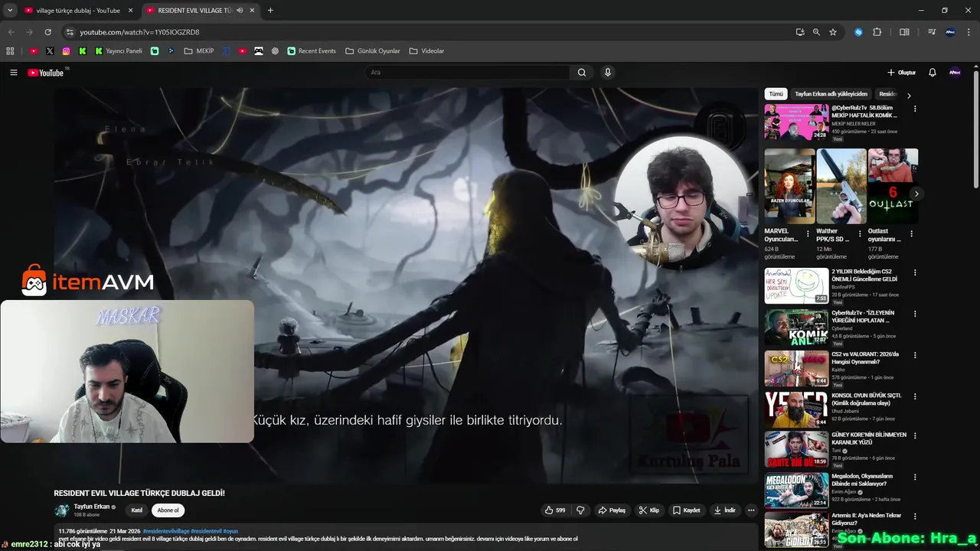
Task: Click the Abone ol subscribe button
Action: 168,510
